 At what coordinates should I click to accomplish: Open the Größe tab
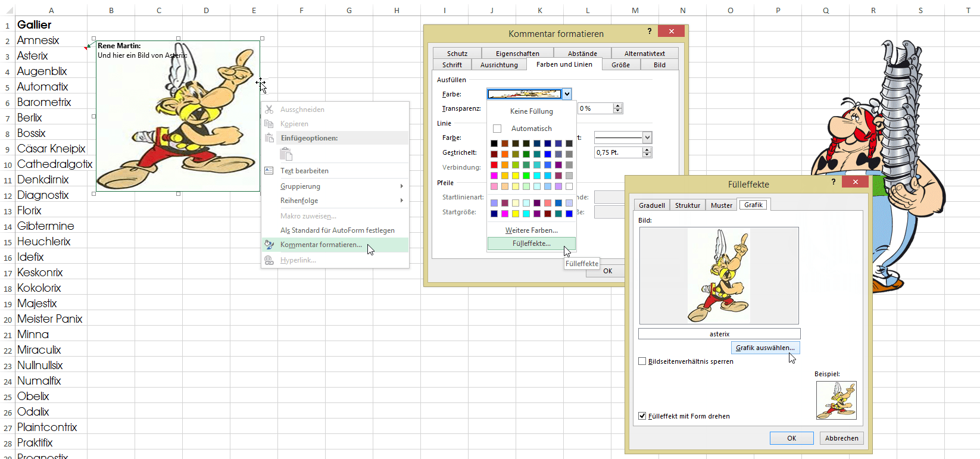[x=620, y=65]
